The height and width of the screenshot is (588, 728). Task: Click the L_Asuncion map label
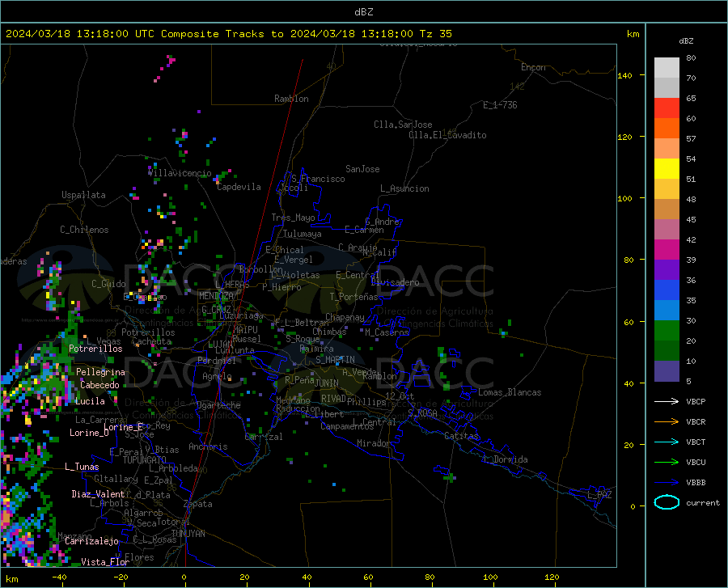click(404, 188)
